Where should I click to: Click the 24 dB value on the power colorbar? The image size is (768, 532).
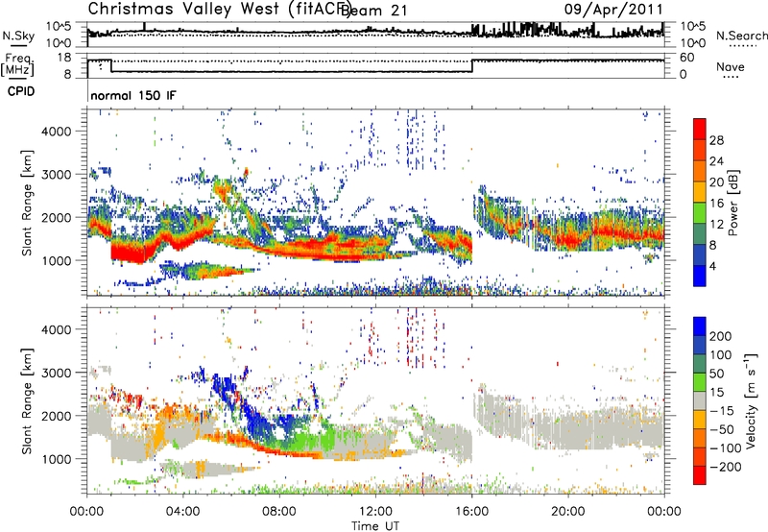(716, 161)
